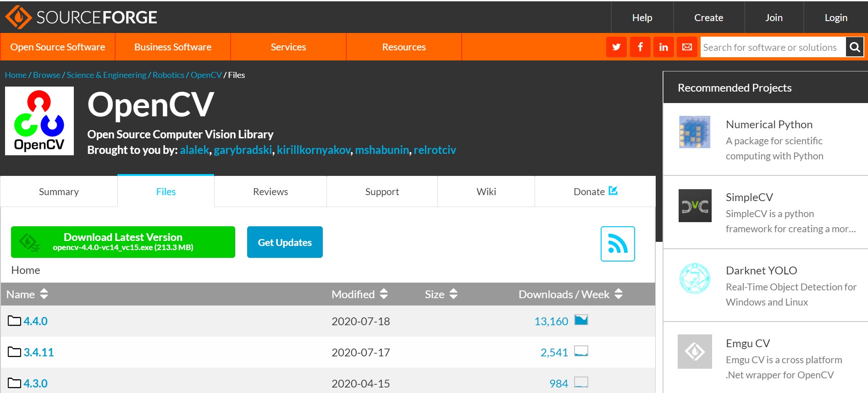868x393 pixels.
Task: Click the search for software input field
Action: (773, 47)
